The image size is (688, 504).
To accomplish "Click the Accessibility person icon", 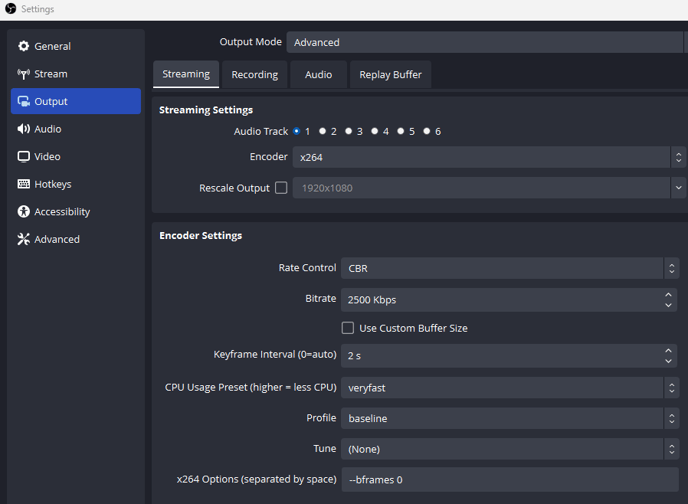I will (x=24, y=212).
